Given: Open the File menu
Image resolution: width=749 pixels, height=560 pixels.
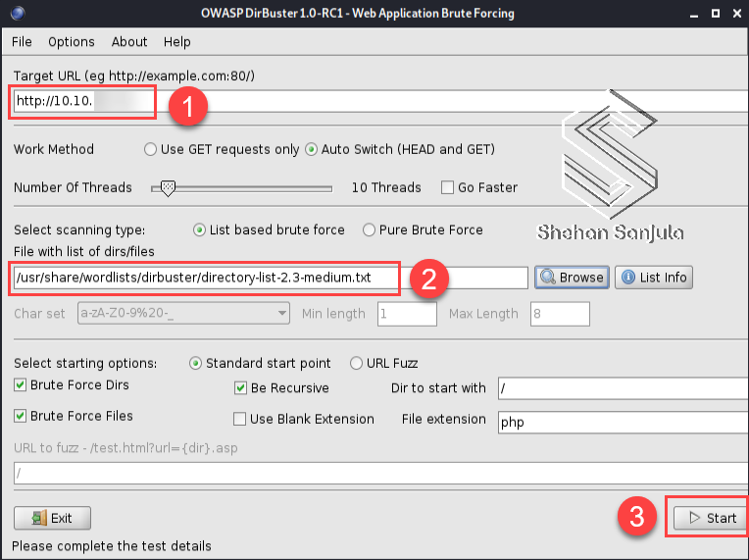Looking at the screenshot, I should click(x=22, y=42).
